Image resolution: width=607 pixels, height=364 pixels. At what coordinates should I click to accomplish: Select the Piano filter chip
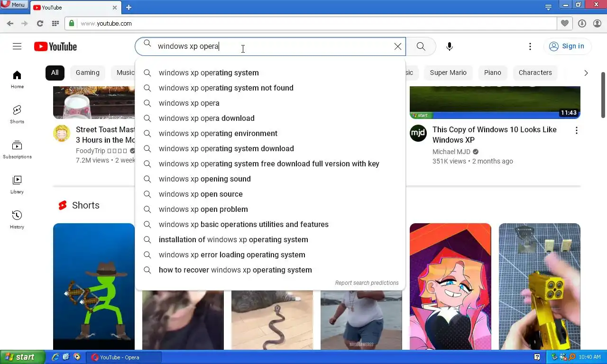(493, 73)
